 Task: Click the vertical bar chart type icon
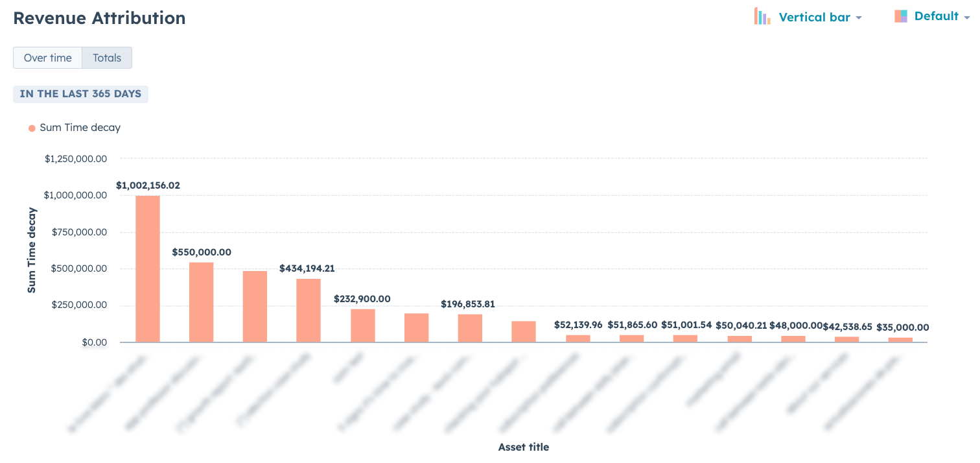pos(762,17)
